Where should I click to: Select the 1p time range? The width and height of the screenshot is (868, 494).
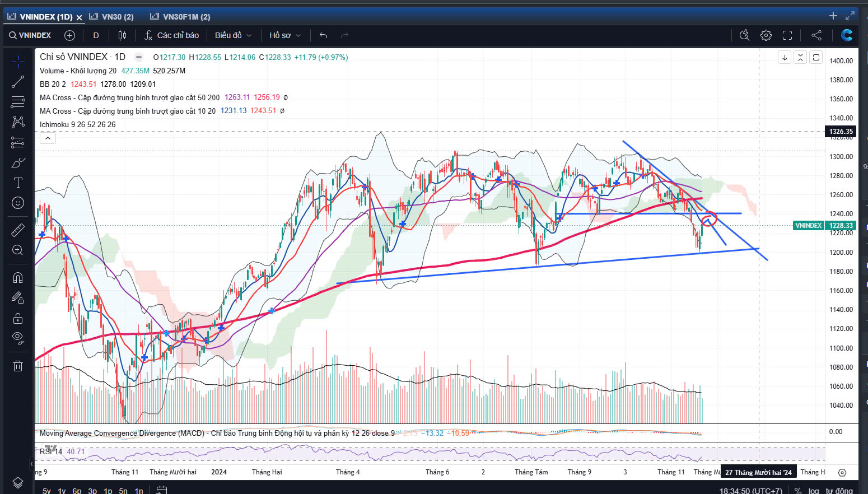[108, 491]
